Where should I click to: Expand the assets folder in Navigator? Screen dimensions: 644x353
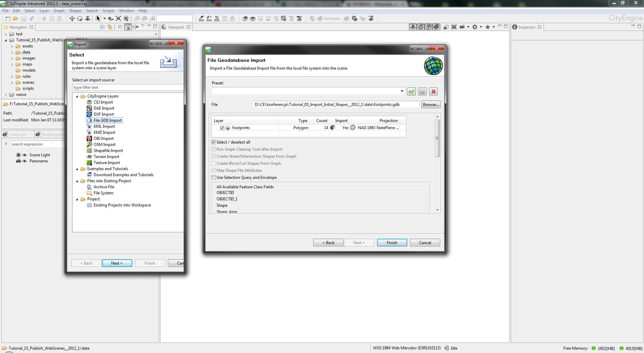pyautogui.click(x=12, y=46)
